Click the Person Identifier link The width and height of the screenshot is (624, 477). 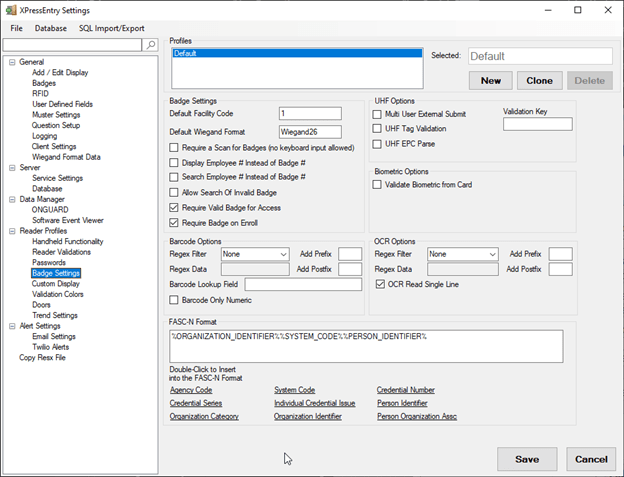point(404,403)
